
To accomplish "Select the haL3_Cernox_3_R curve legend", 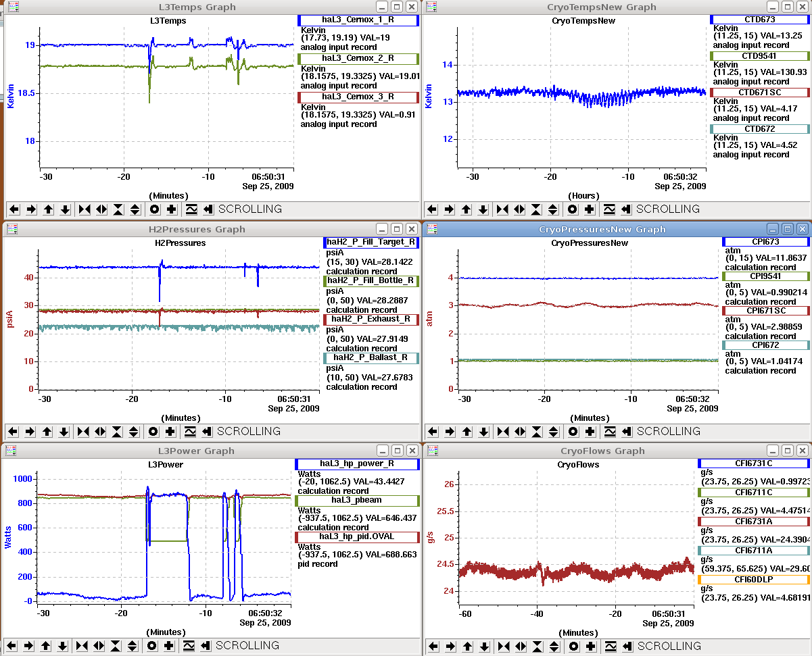I will coord(358,97).
